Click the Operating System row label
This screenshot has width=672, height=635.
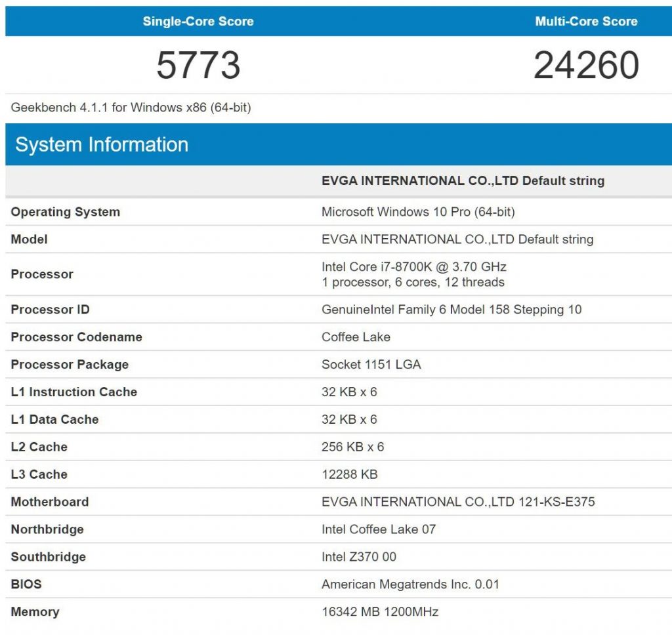point(65,212)
